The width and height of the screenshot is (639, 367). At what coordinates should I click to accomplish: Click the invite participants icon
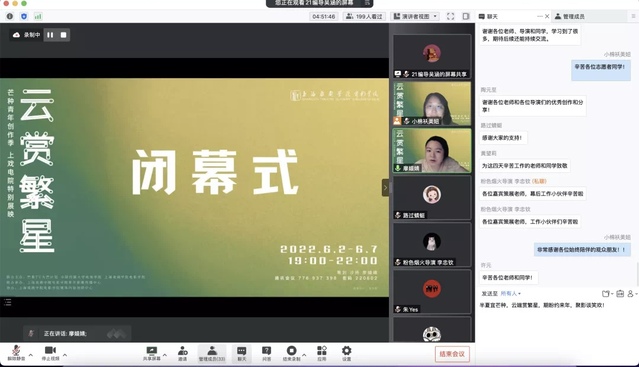click(183, 353)
